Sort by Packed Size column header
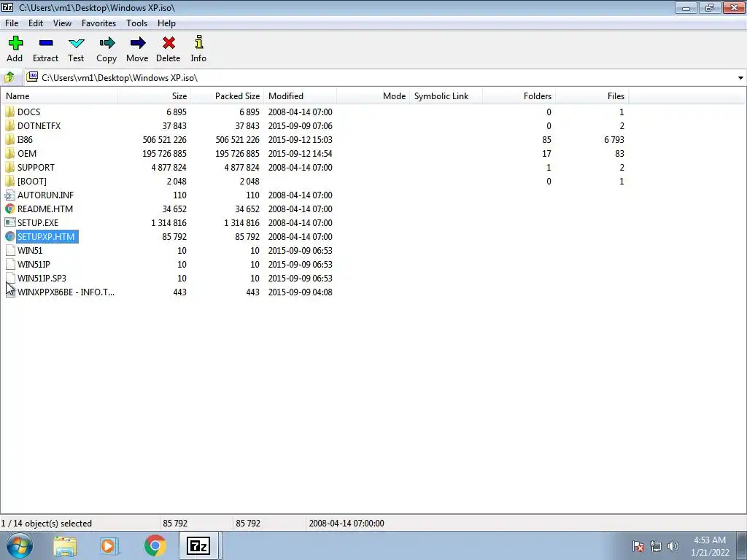The height and width of the screenshot is (560, 747). [x=228, y=96]
